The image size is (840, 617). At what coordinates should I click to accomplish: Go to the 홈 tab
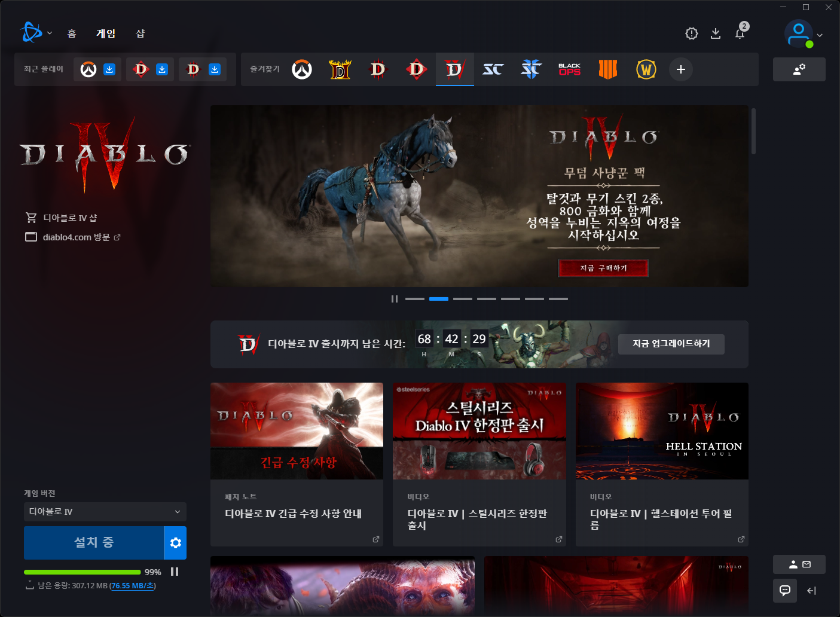[72, 33]
